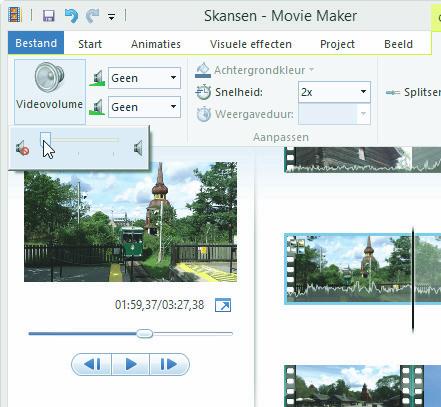
Task: Click the fade-out speaker icon beside second Geen
Action: pyautogui.click(x=97, y=107)
